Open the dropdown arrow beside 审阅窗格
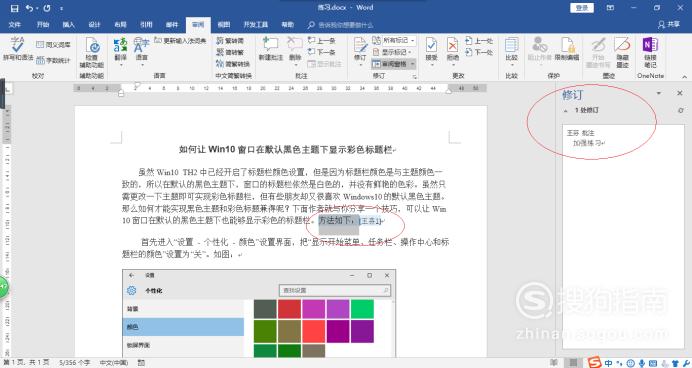 413,64
